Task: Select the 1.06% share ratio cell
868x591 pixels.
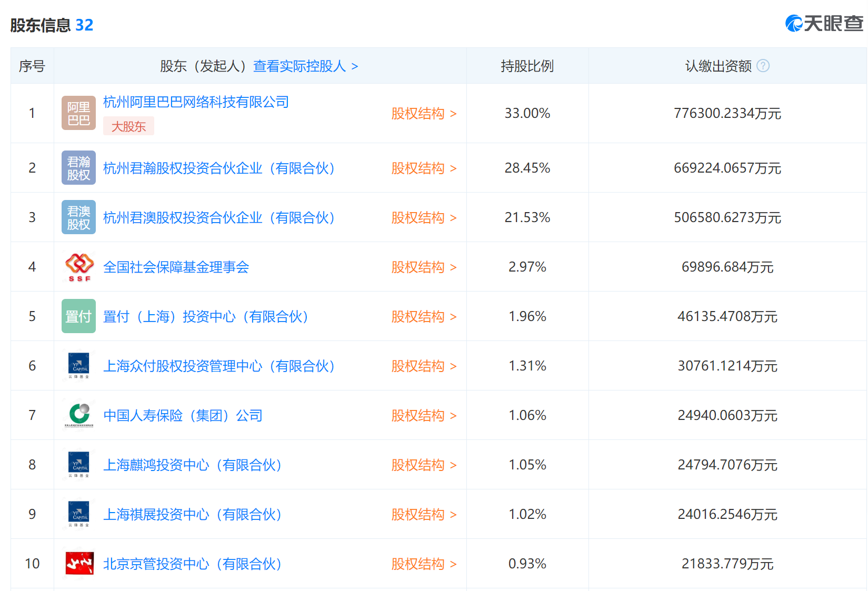Action: (527, 415)
